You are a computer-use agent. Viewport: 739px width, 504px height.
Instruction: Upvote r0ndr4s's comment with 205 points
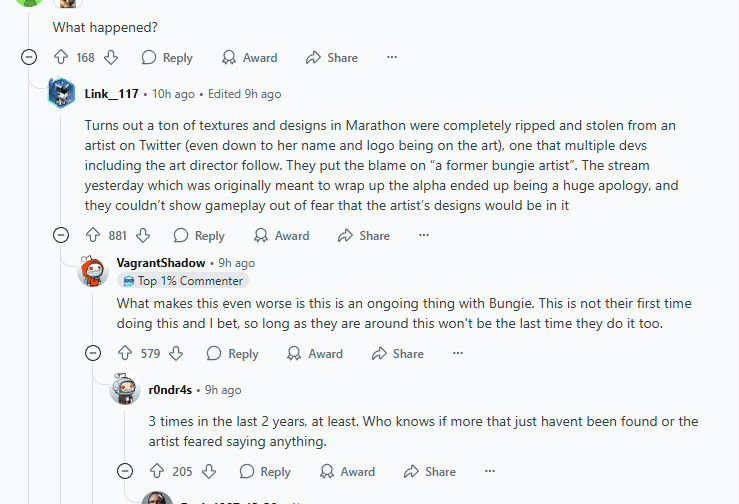click(156, 472)
